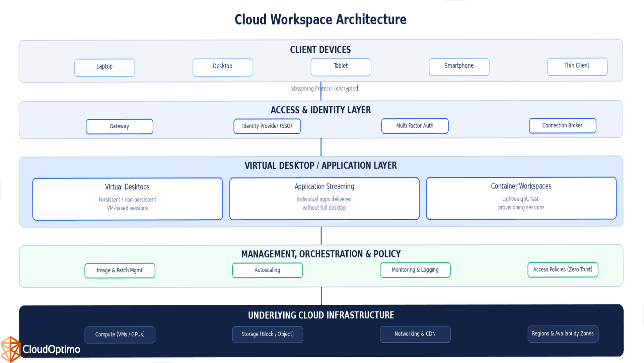644x363 pixels.
Task: Click UNDERLYING CLOUD INFRASTRUCTURE heading
Action: tap(321, 315)
